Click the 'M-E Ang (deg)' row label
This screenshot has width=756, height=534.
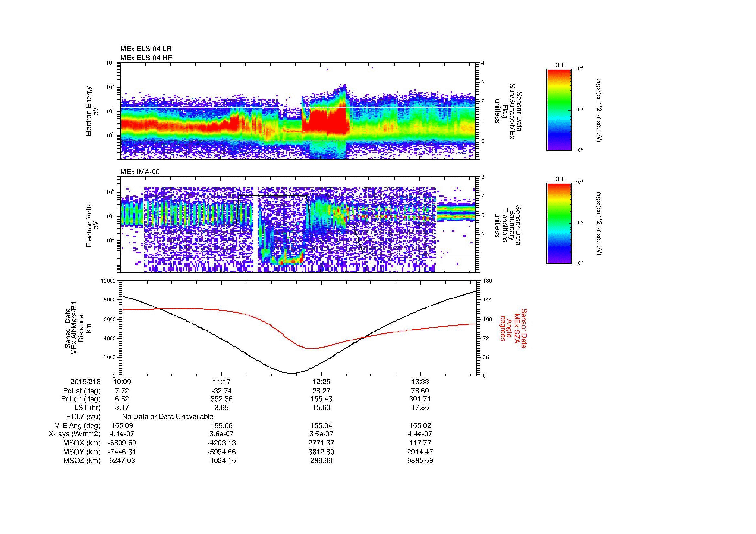coord(77,426)
